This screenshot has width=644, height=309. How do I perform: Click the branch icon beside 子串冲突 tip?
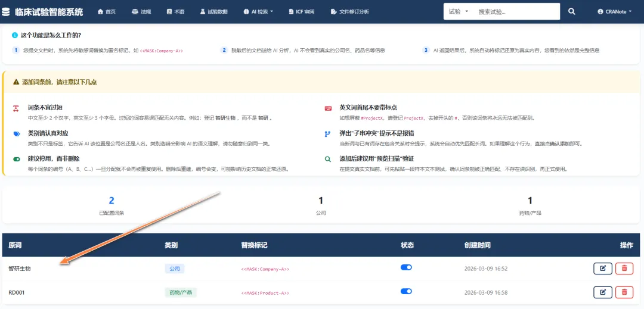click(328, 133)
